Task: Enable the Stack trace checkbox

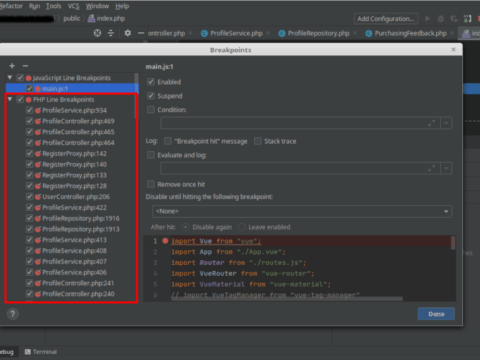Action: pyautogui.click(x=258, y=141)
